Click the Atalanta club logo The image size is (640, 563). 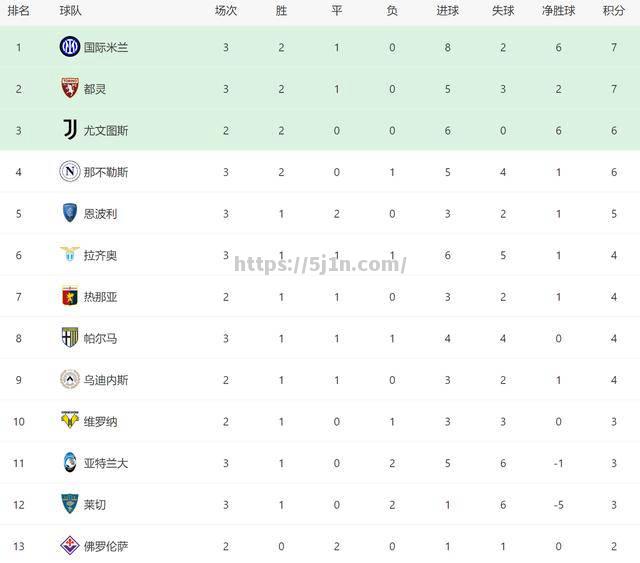[70, 462]
